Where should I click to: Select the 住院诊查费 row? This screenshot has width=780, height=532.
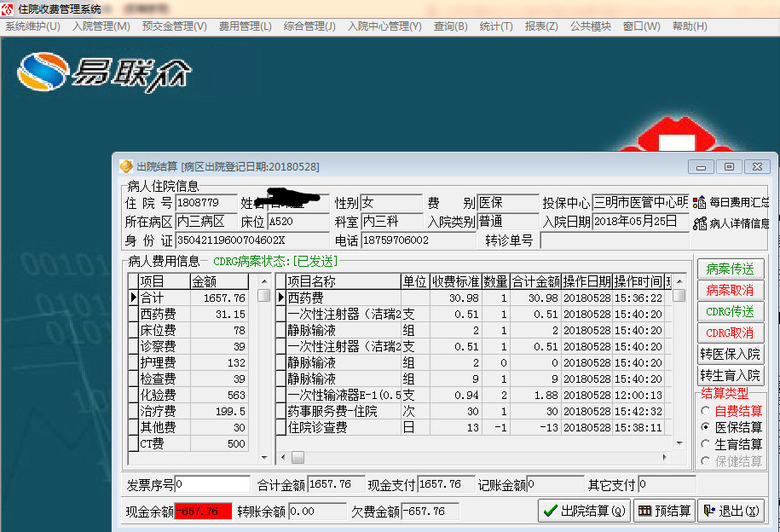[475, 427]
